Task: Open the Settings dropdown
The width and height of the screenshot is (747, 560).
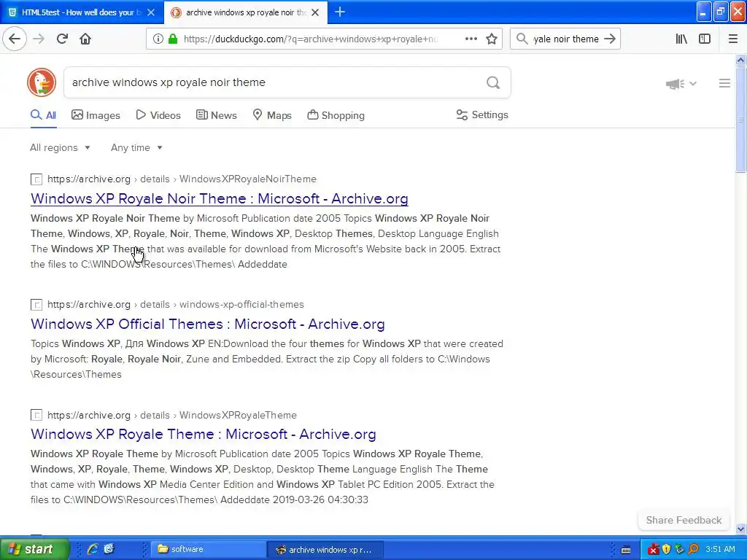Action: [482, 114]
